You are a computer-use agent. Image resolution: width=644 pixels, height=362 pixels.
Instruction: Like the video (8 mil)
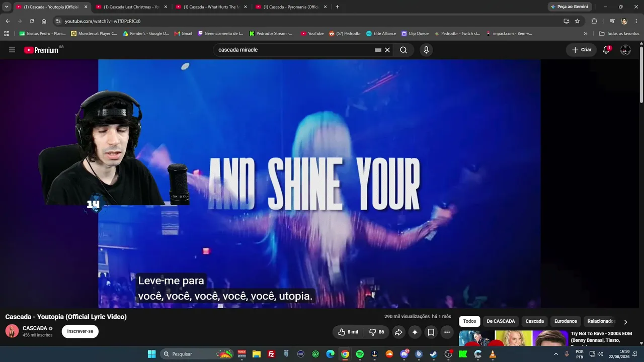[x=348, y=332]
